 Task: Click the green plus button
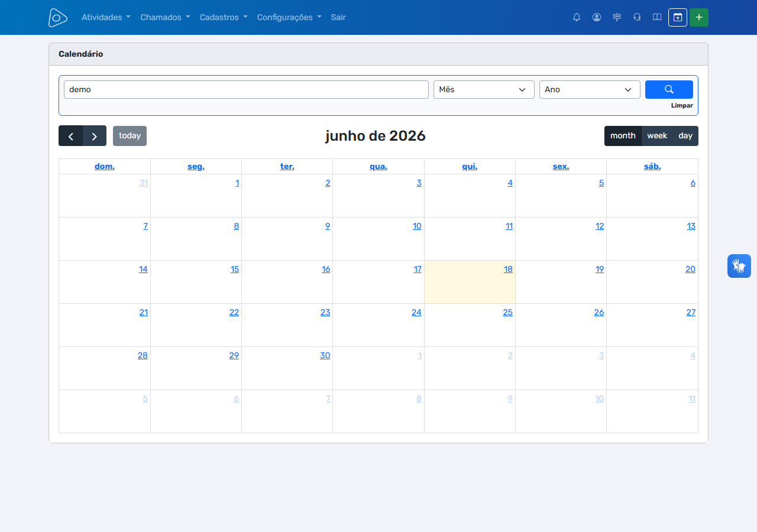699,17
